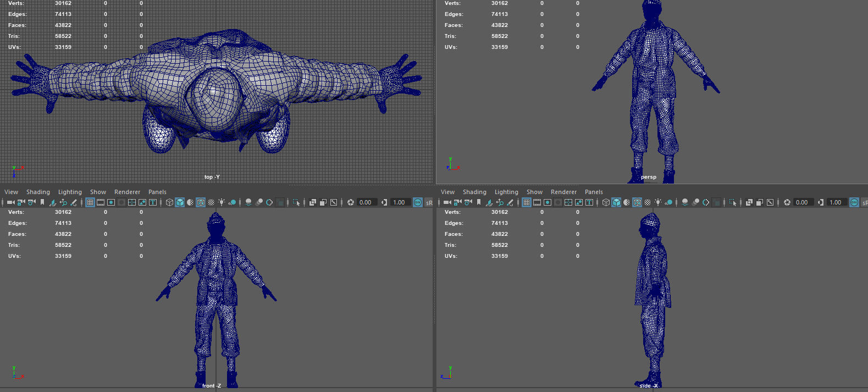Toggle Resolution Gate in front -Z panel toolbar
Viewport: 868px width, 392px height.
pyautogui.click(x=111, y=202)
